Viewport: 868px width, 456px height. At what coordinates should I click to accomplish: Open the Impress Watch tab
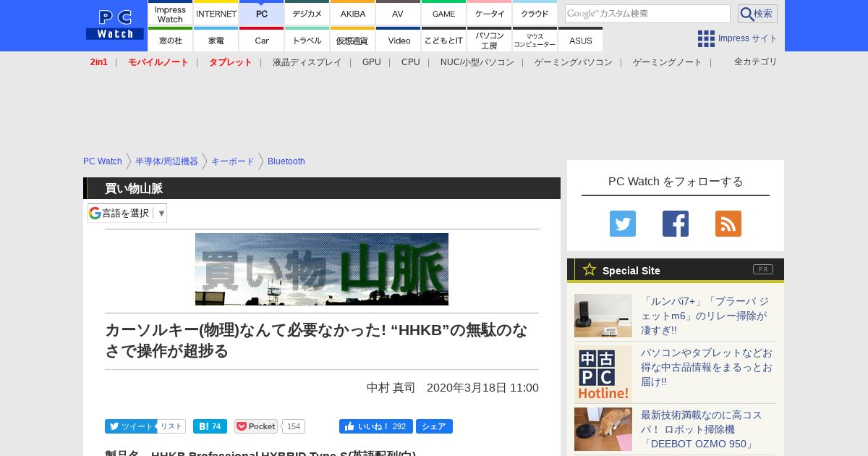[170, 13]
